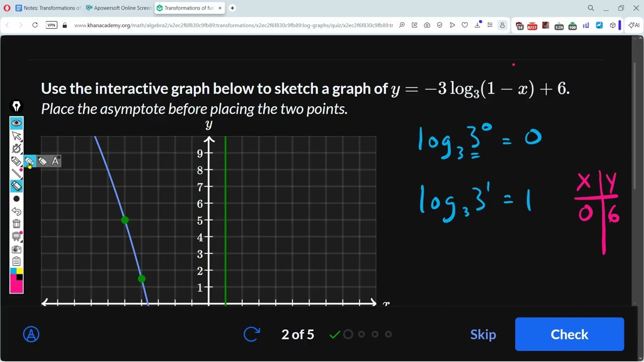Click the undo arrow in drawing toolbar
Screen dimensions: 644x362
click(17, 211)
